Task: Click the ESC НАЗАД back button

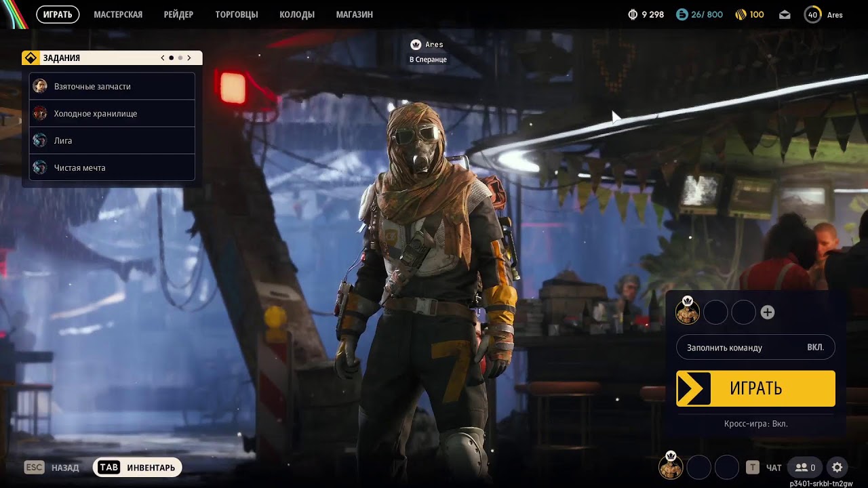Action: click(x=52, y=468)
